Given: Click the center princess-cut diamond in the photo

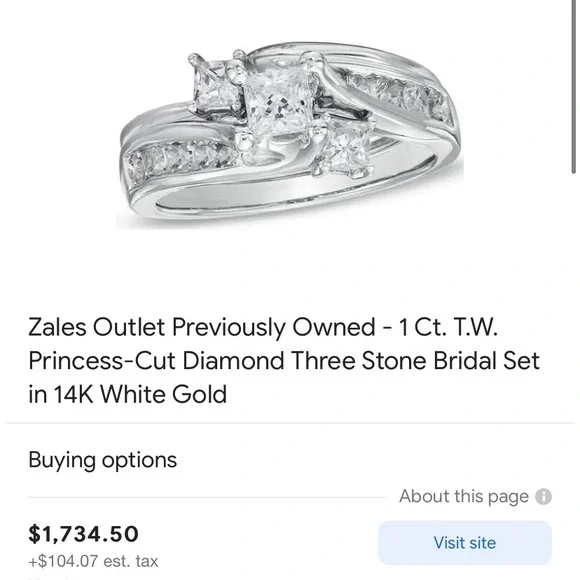Looking at the screenshot, I should [279, 105].
